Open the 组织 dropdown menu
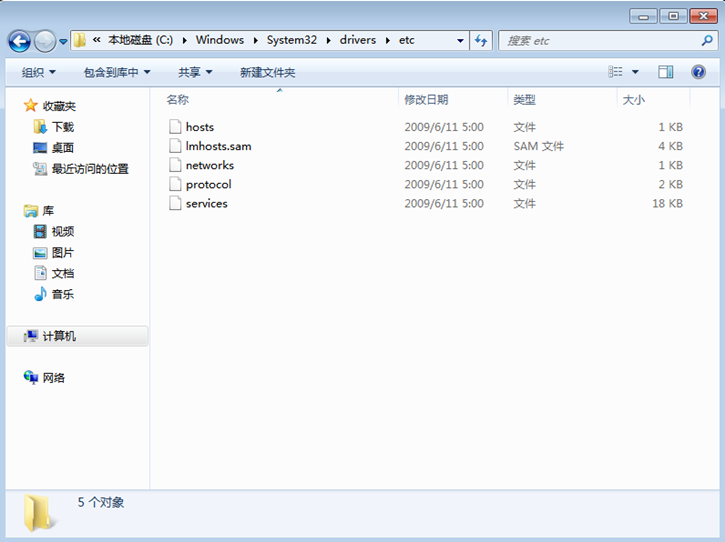 (39, 72)
